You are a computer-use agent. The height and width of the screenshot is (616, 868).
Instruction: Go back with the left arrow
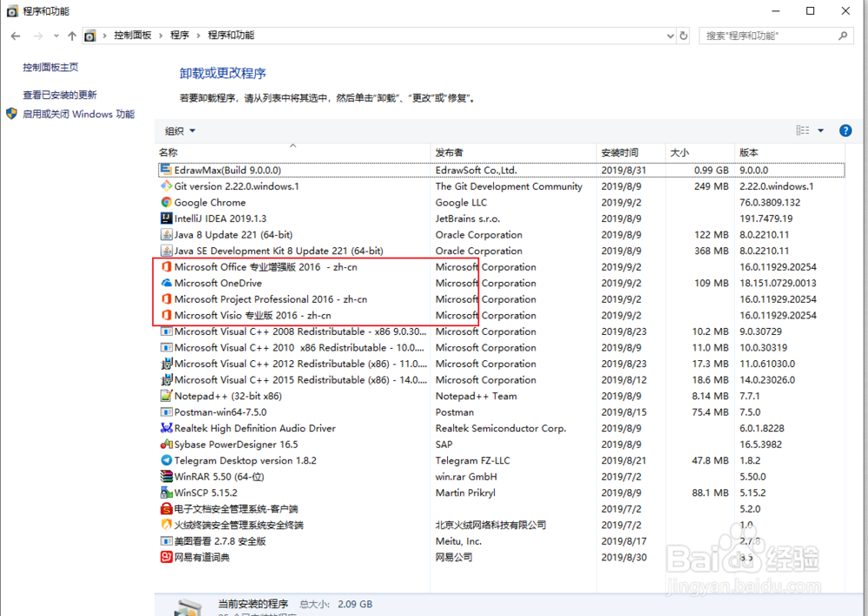[16, 36]
